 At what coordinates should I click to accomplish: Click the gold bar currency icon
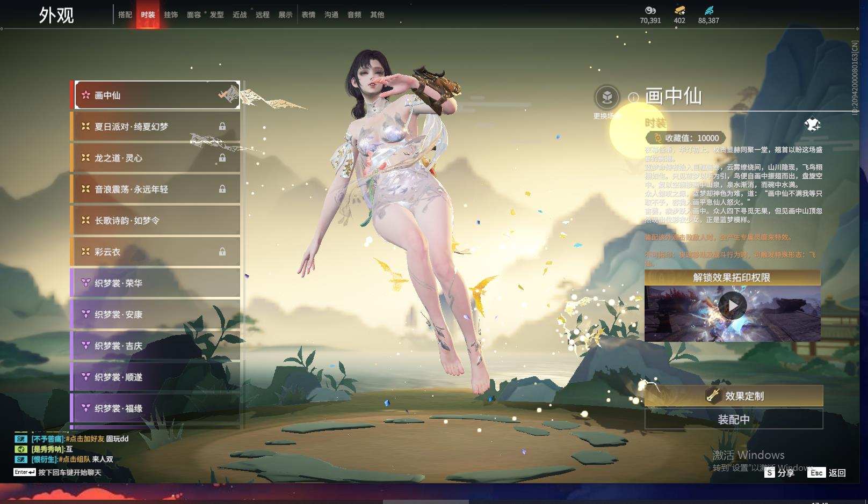click(679, 10)
